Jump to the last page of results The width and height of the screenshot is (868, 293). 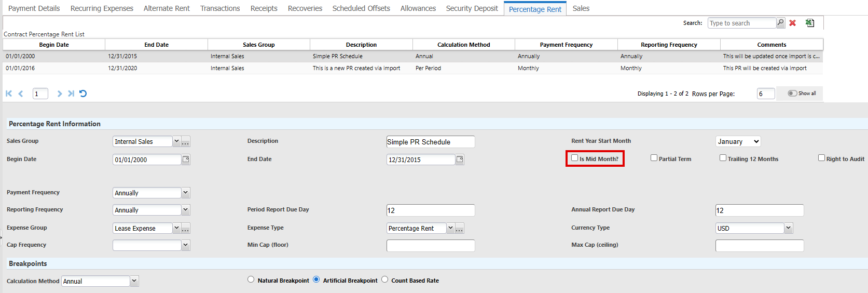point(71,94)
